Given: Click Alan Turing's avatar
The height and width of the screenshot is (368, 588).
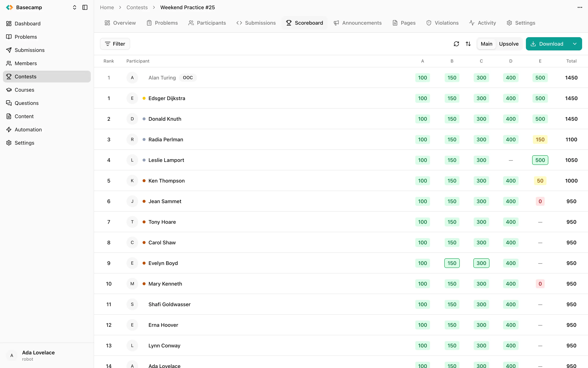Looking at the screenshot, I should pyautogui.click(x=132, y=78).
